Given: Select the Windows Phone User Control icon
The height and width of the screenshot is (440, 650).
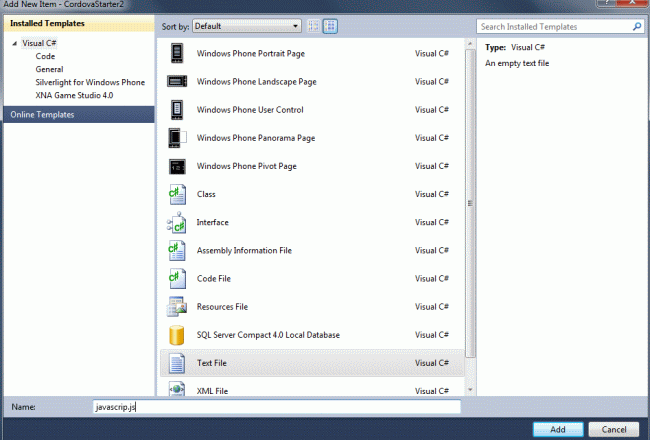Looking at the screenshot, I should 177,110.
